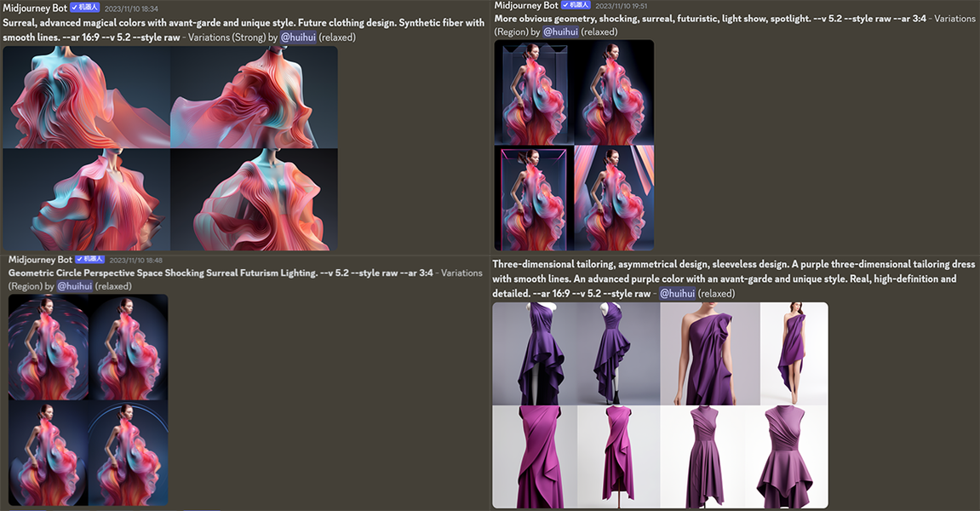The height and width of the screenshot is (511, 980).
Task: Click 'Variations (Strong)' label in Surreal message
Action: (x=226, y=37)
